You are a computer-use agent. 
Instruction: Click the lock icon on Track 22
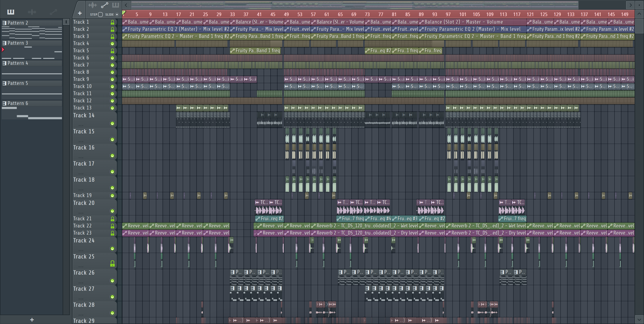click(x=112, y=226)
